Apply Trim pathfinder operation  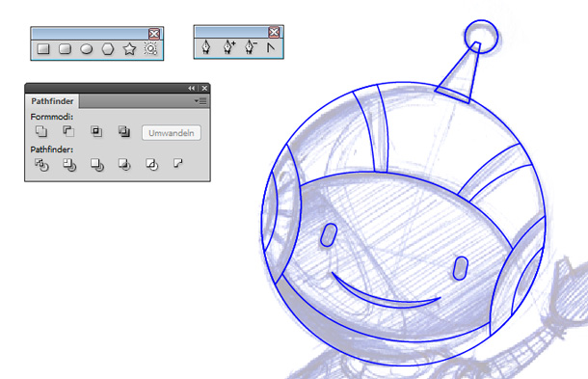pyautogui.click(x=69, y=165)
